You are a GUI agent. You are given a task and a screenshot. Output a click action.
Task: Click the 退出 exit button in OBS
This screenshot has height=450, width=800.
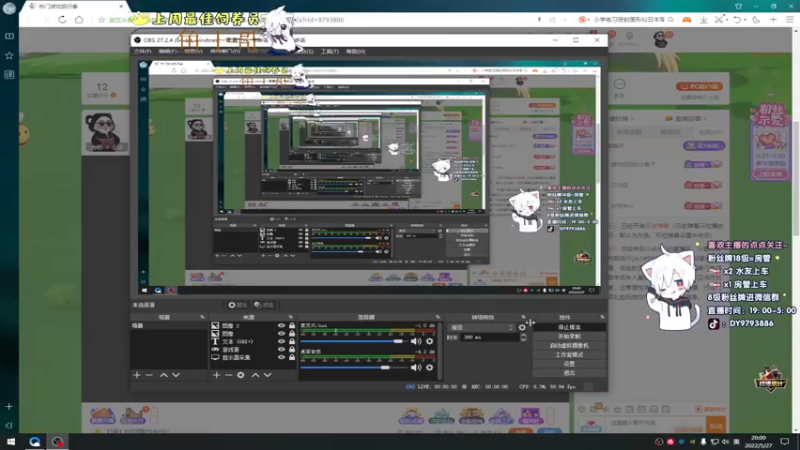[x=569, y=373]
